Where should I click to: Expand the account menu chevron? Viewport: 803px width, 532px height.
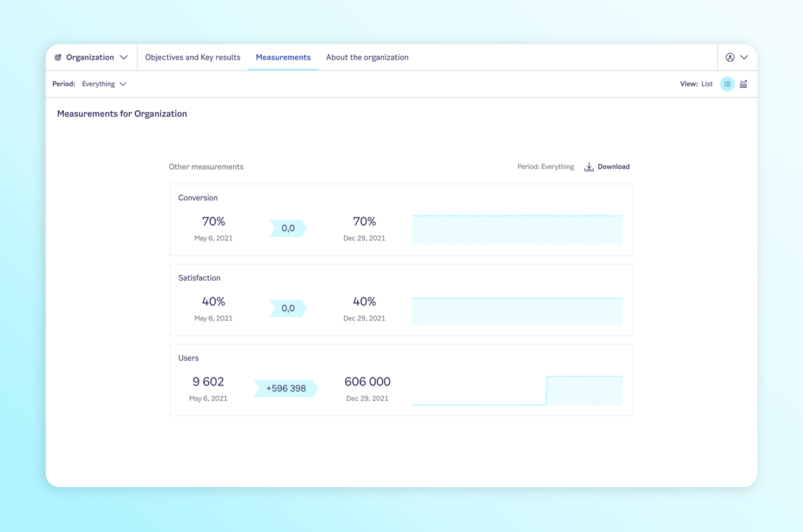pos(744,58)
